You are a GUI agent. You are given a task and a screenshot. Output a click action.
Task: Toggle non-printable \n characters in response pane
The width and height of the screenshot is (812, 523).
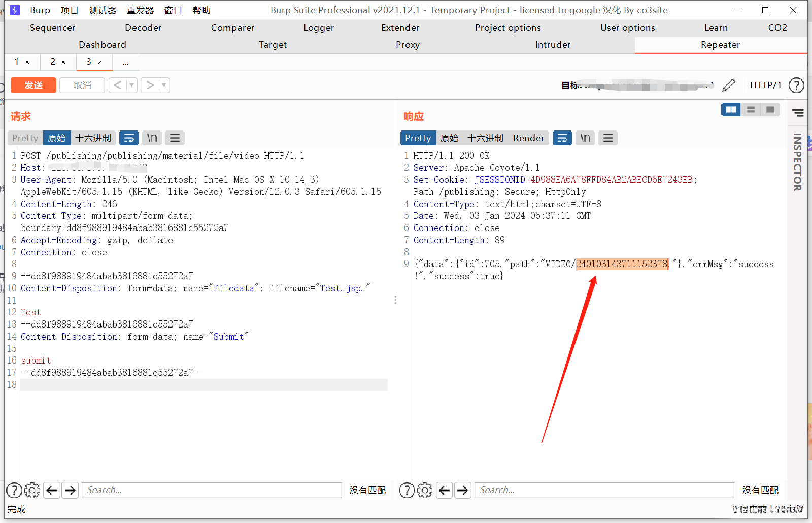coord(585,138)
